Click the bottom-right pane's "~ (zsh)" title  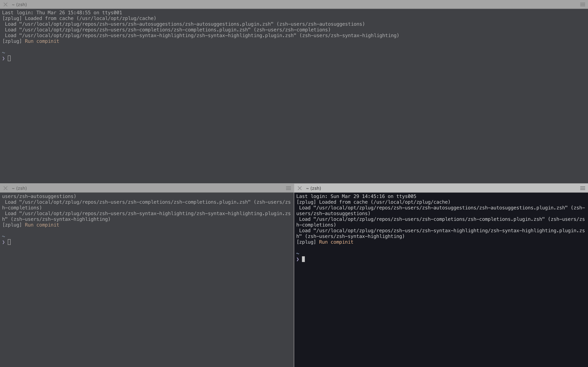tap(313, 188)
